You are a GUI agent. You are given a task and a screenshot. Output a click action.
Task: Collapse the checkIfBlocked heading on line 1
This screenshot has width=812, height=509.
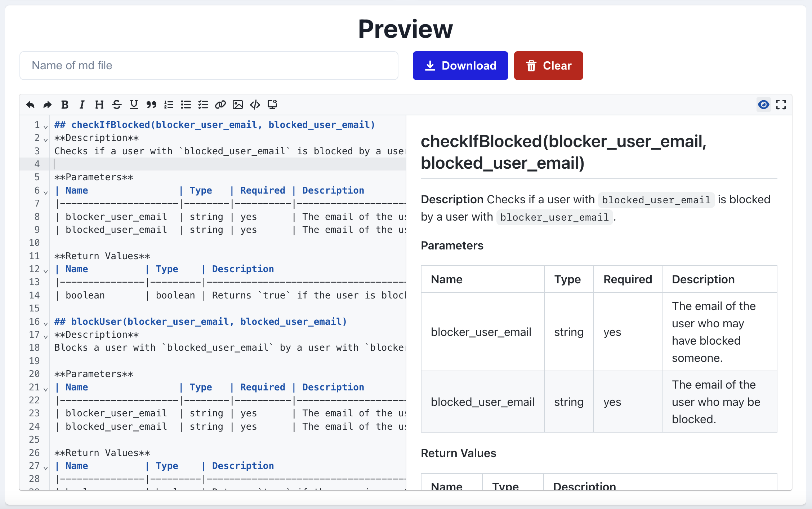(46, 127)
